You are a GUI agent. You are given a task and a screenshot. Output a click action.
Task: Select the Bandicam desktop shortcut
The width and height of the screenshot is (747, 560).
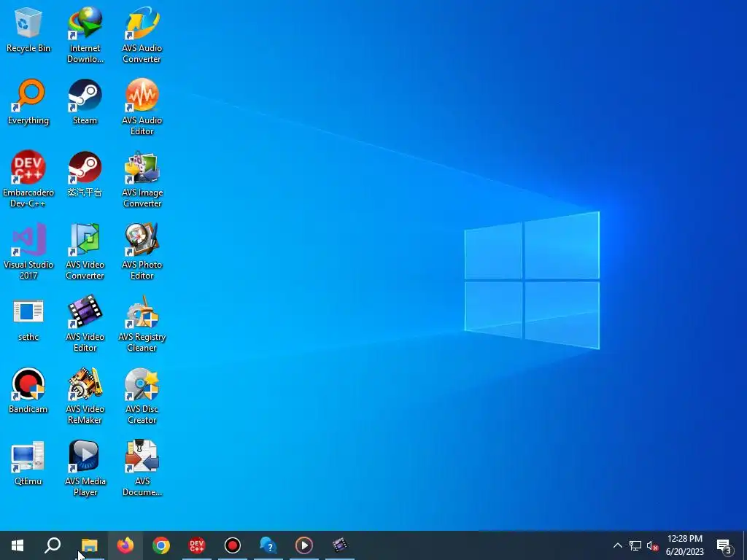tap(28, 391)
